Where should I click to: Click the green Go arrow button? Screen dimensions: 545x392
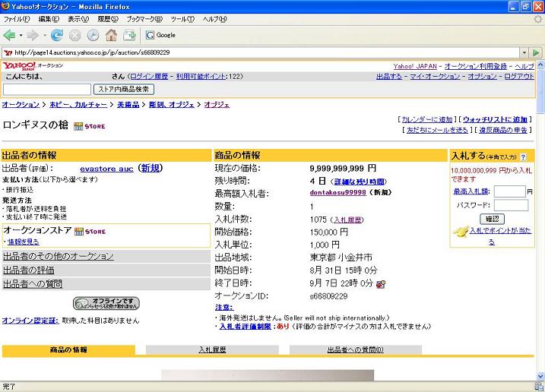coord(536,52)
